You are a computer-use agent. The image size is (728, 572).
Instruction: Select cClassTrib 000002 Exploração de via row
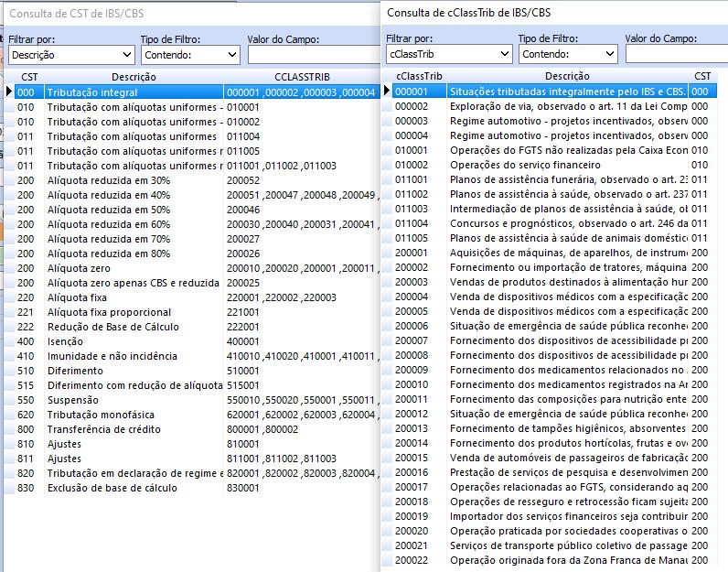pyautogui.click(x=567, y=106)
